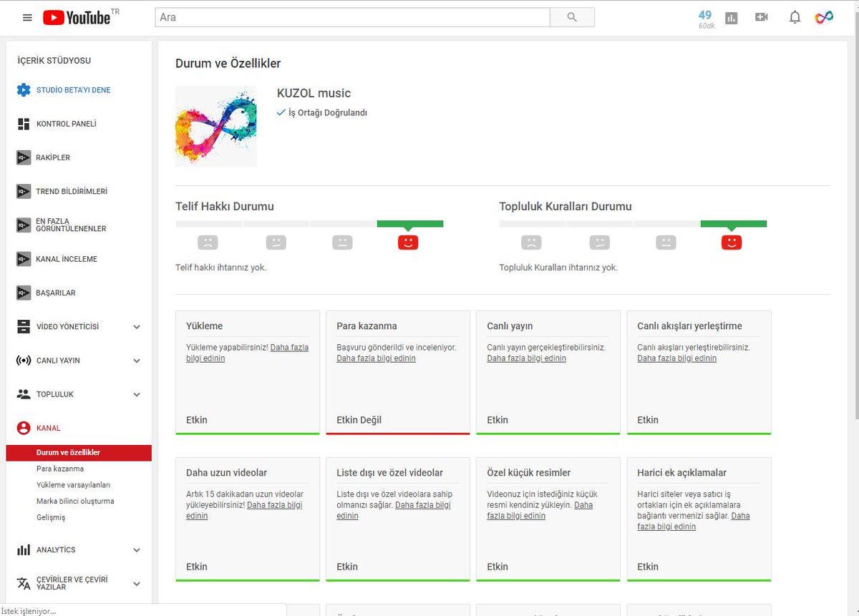The width and height of the screenshot is (859, 616).
Task: Click the Trend Bildirimleri sidebar icon
Action: [x=24, y=191]
